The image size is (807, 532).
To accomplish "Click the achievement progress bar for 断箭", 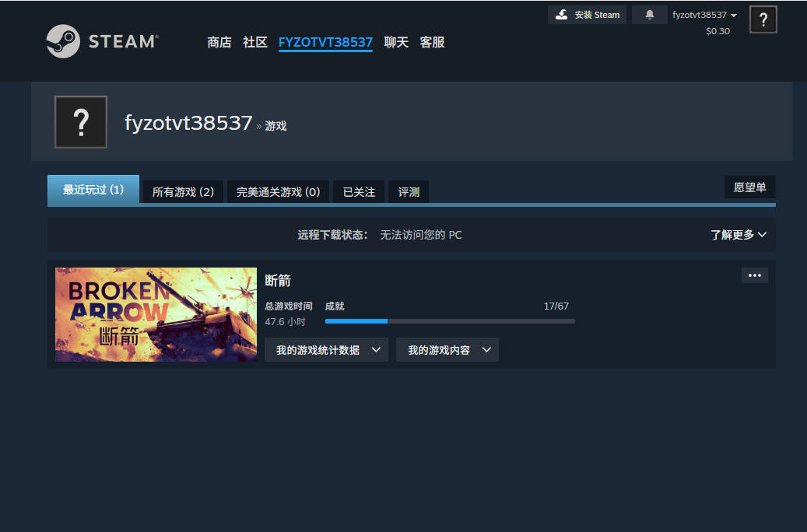I will click(450, 320).
